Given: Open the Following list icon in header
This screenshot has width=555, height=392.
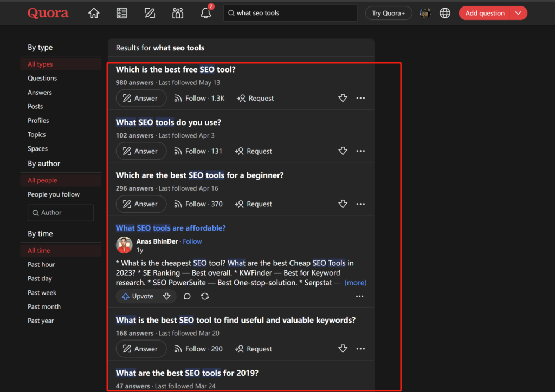Looking at the screenshot, I should pyautogui.click(x=122, y=13).
